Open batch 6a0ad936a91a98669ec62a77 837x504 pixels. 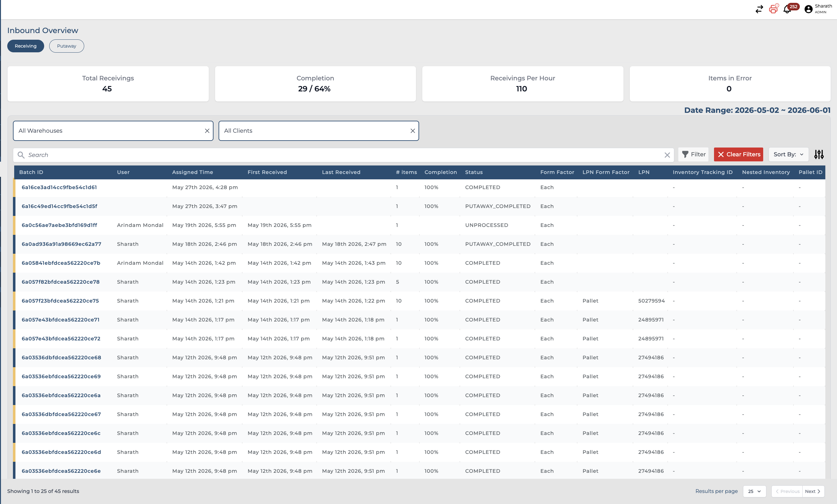[61, 244]
